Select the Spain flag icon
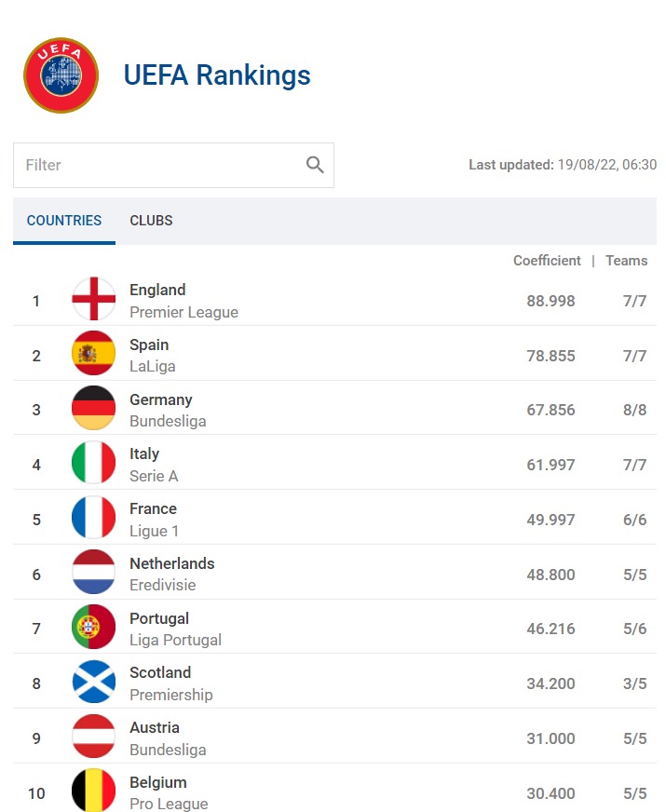The image size is (666, 812). [x=94, y=353]
